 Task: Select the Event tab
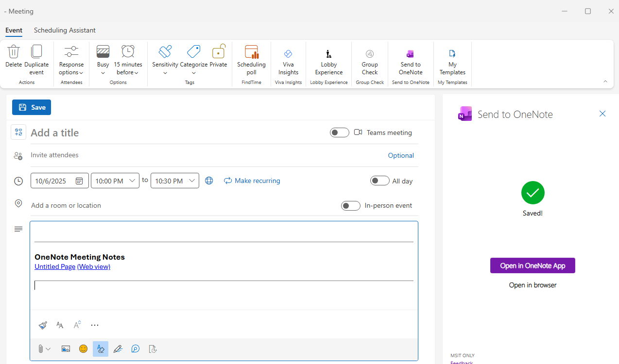(14, 30)
